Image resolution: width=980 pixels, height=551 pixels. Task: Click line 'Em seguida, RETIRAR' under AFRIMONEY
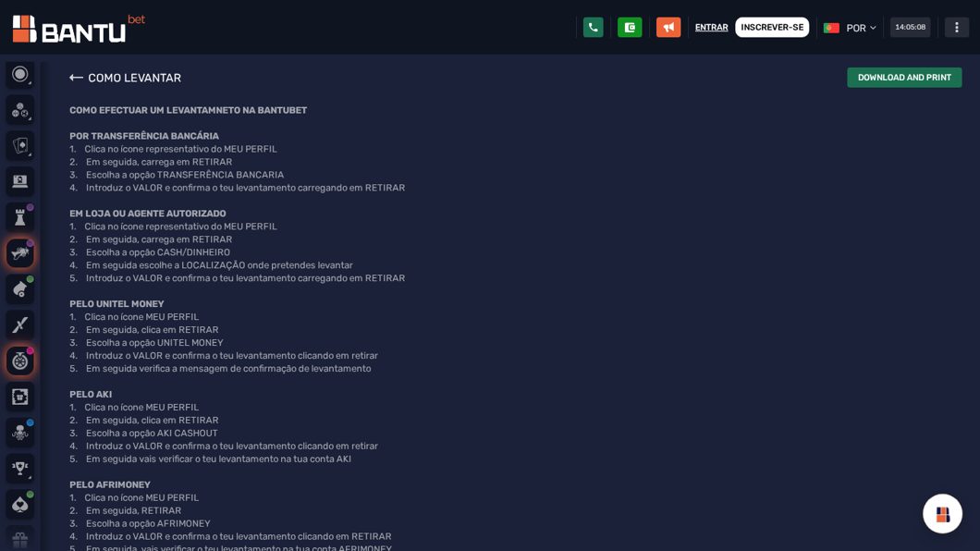(134, 510)
